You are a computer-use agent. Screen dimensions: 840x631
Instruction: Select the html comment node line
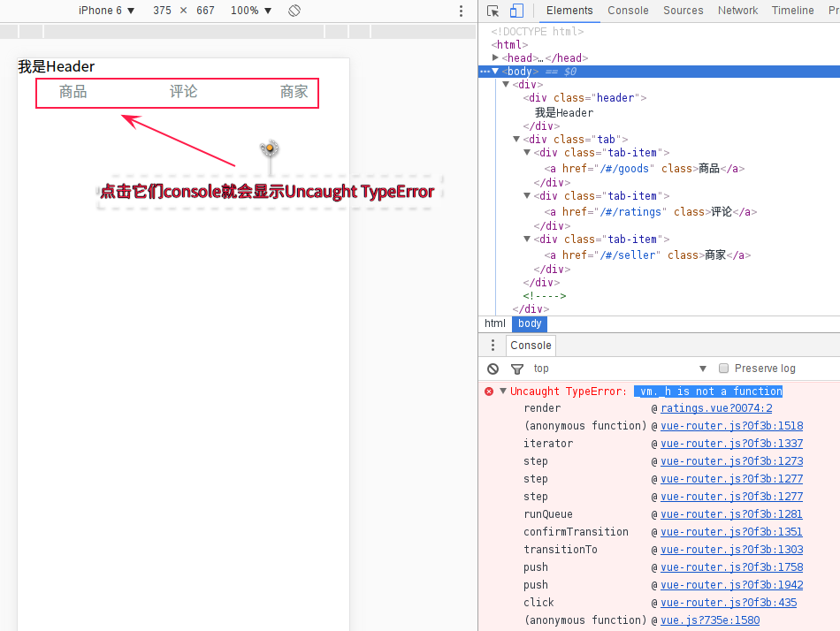(x=545, y=296)
